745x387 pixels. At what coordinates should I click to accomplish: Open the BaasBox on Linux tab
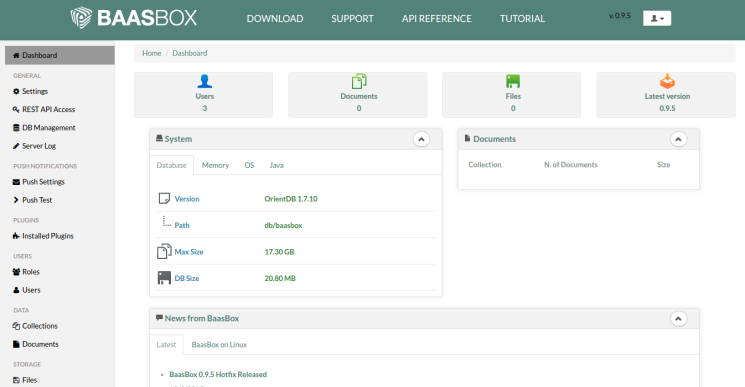219,345
